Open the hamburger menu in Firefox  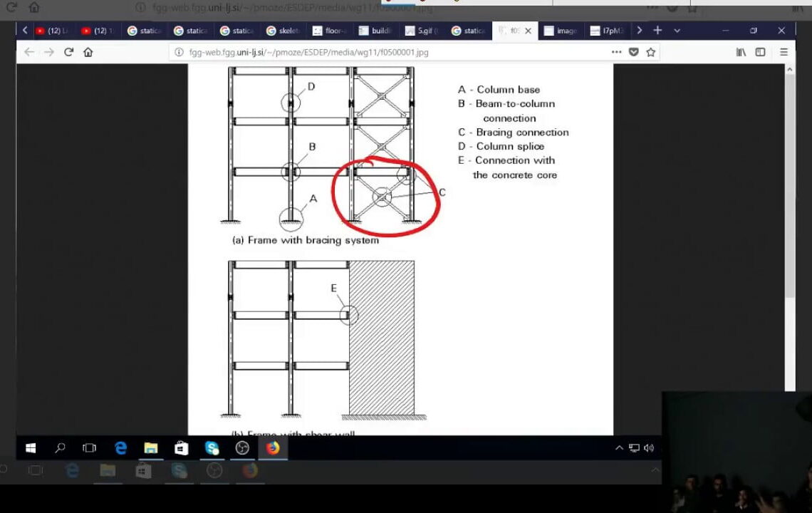(x=784, y=52)
